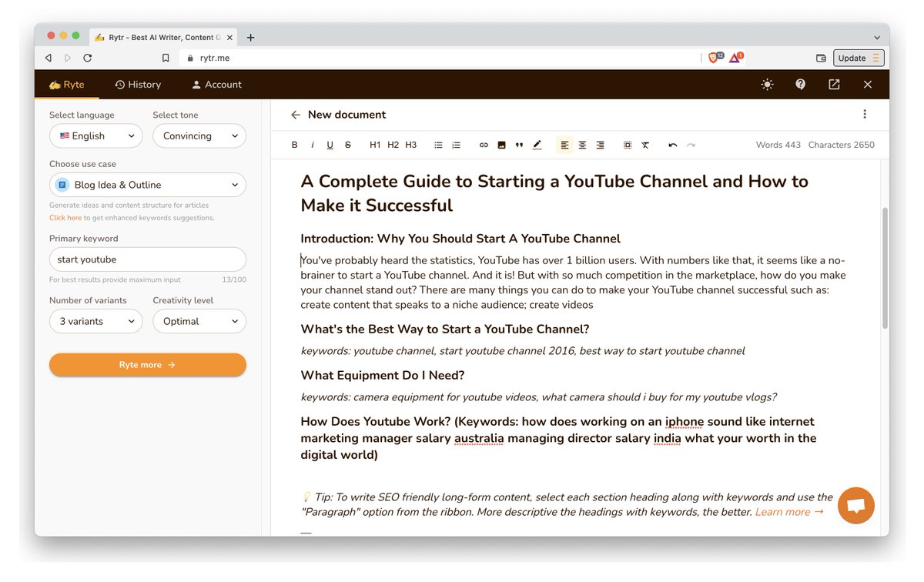Insert a numbered list

coord(456,145)
